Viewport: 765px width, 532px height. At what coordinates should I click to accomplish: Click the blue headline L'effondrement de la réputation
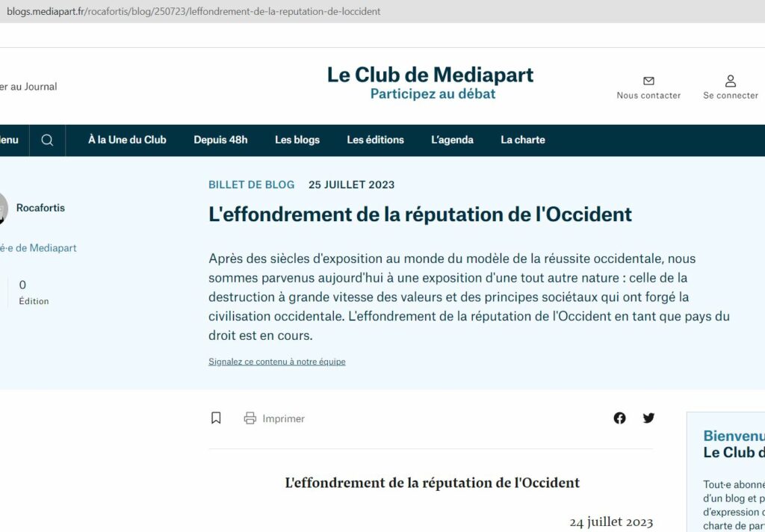pyautogui.click(x=420, y=214)
